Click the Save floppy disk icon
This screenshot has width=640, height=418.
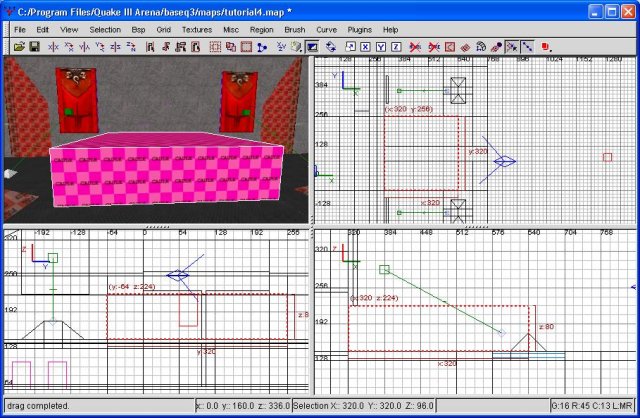coord(35,47)
